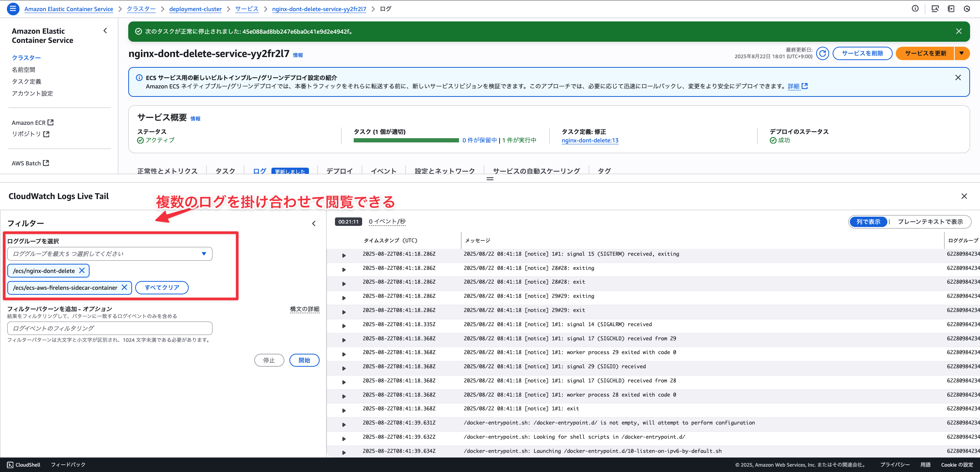Open Amazon ECR external link
The width and height of the screenshot is (980, 472).
tap(33, 122)
